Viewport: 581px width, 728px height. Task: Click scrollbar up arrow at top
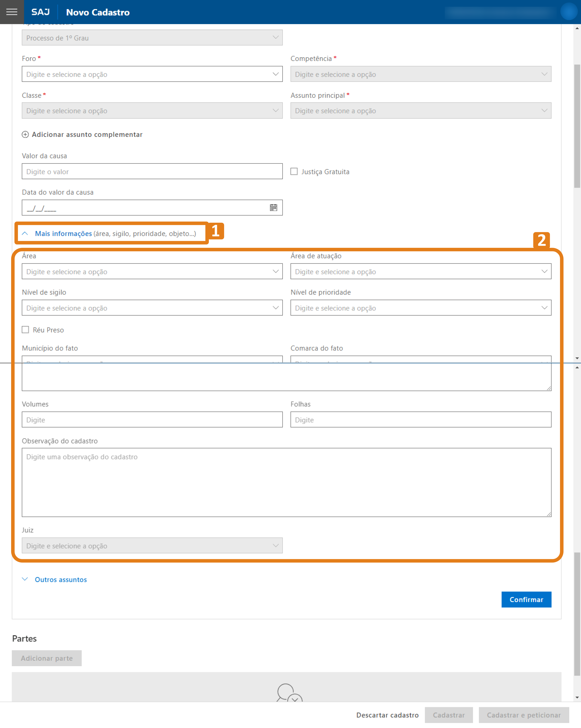pyautogui.click(x=577, y=28)
